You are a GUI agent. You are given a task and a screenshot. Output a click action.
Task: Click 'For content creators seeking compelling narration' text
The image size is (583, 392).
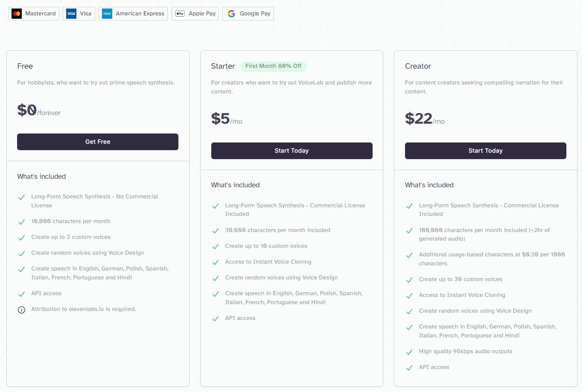click(x=484, y=87)
